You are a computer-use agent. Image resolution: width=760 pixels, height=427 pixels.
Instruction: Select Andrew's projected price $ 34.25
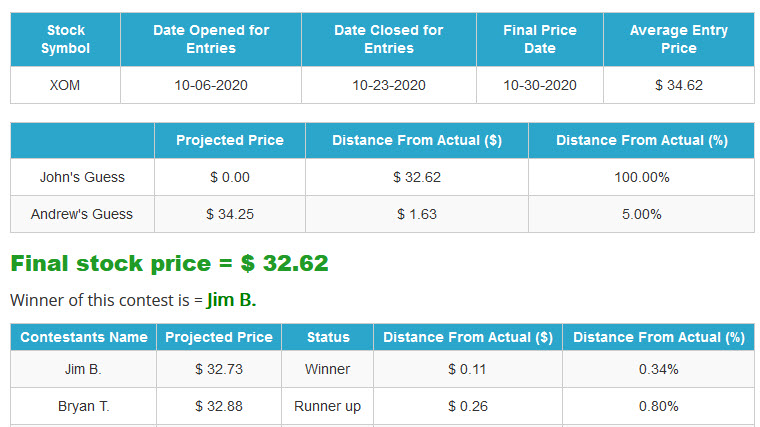pyautogui.click(x=230, y=214)
